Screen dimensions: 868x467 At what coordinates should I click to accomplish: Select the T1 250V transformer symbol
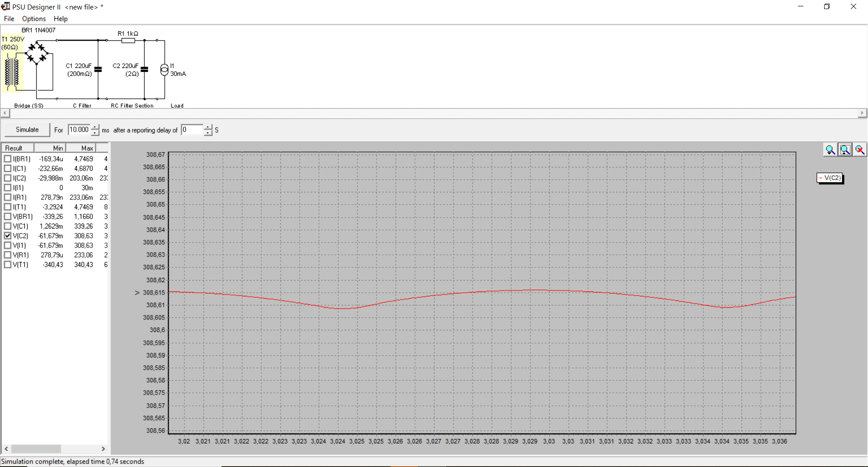tap(12, 71)
